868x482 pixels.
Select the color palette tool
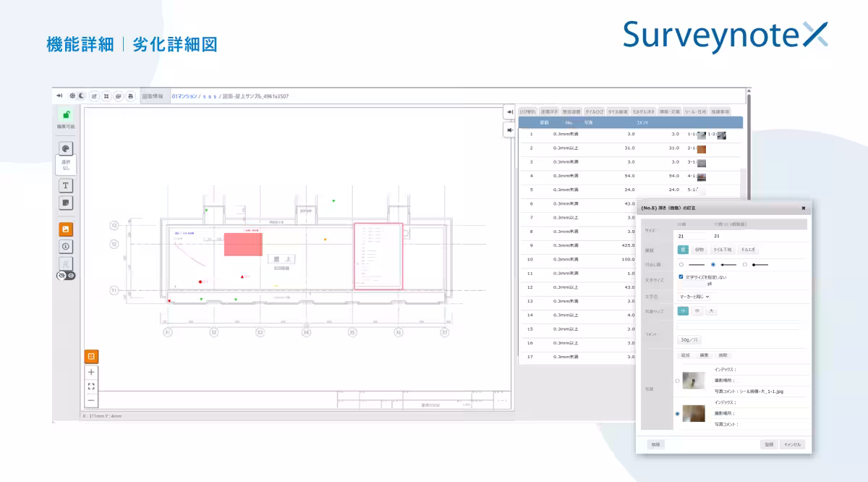click(x=66, y=148)
